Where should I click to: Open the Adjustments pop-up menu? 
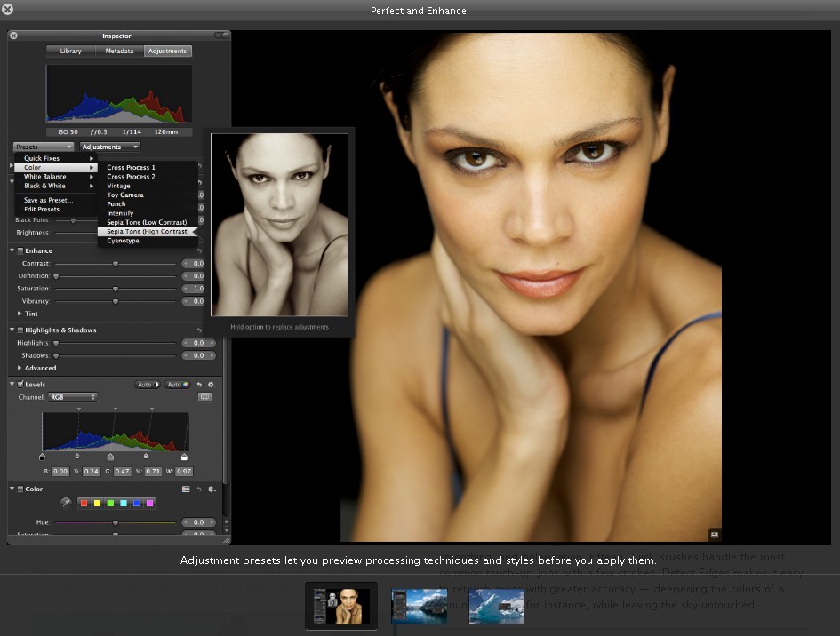pyautogui.click(x=110, y=147)
